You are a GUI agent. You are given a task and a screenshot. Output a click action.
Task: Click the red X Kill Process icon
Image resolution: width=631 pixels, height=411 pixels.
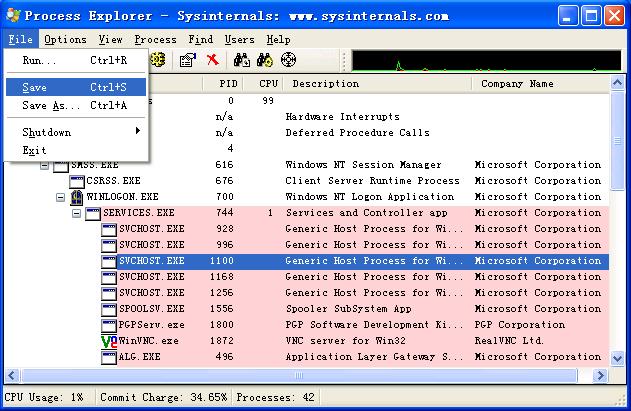(x=212, y=60)
